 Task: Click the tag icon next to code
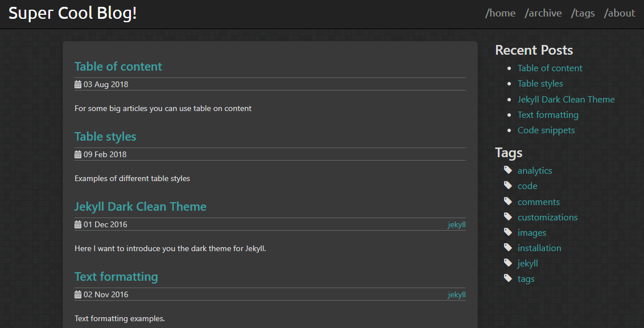click(508, 186)
